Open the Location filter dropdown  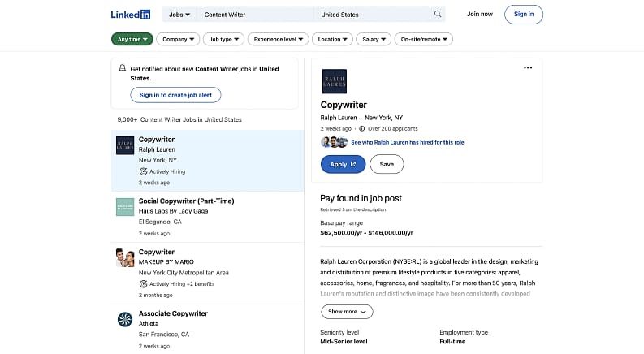(x=332, y=39)
